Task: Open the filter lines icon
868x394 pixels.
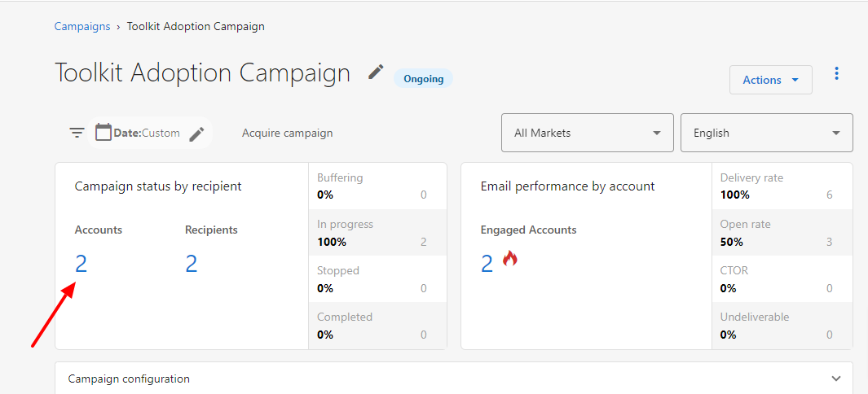Action: click(x=77, y=133)
